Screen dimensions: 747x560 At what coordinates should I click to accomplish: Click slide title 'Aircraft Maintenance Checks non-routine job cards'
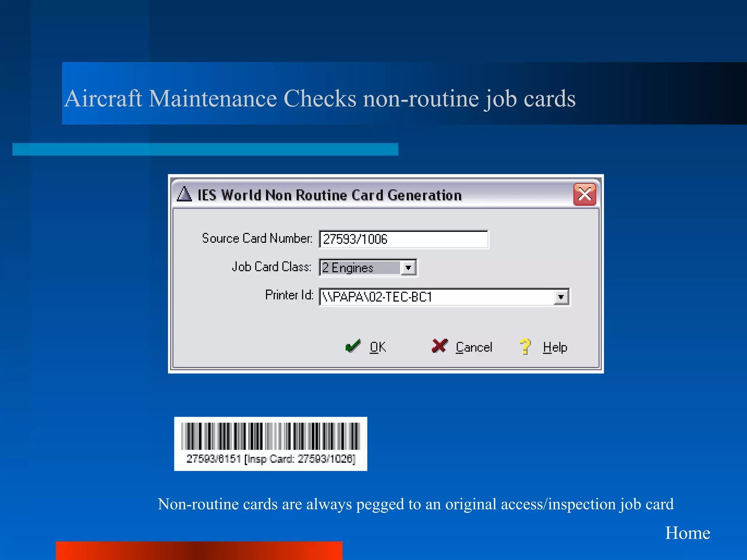tap(320, 98)
